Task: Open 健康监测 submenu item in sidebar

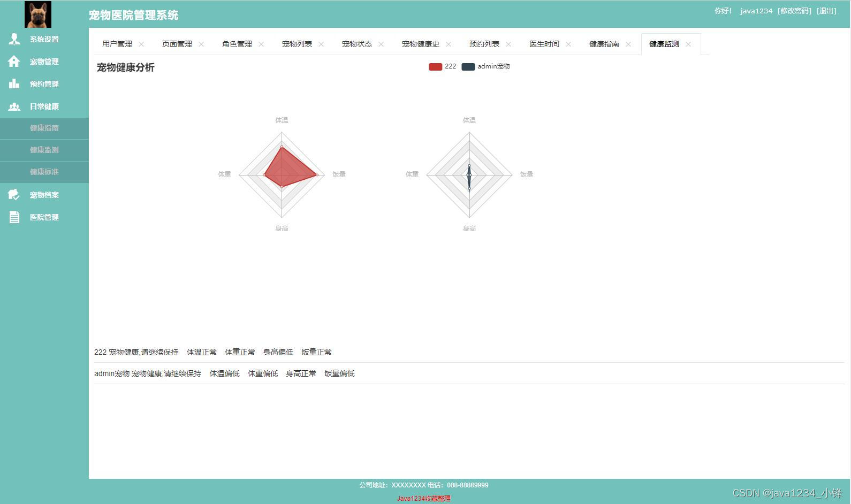Action: click(44, 150)
